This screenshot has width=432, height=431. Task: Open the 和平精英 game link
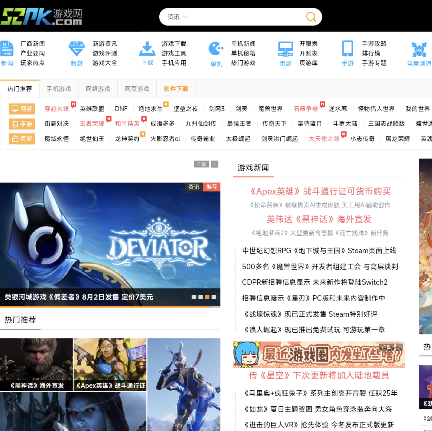(x=127, y=123)
